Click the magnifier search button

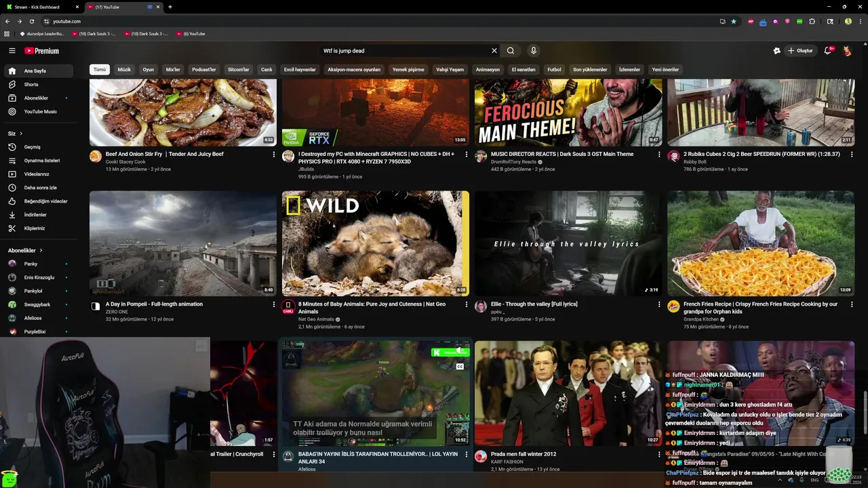pyautogui.click(x=511, y=51)
